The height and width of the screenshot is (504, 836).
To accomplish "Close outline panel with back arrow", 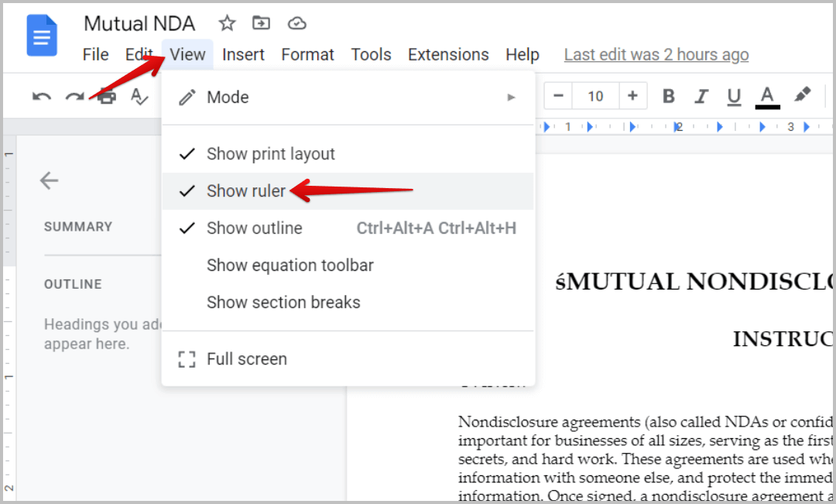I will pos(50,181).
